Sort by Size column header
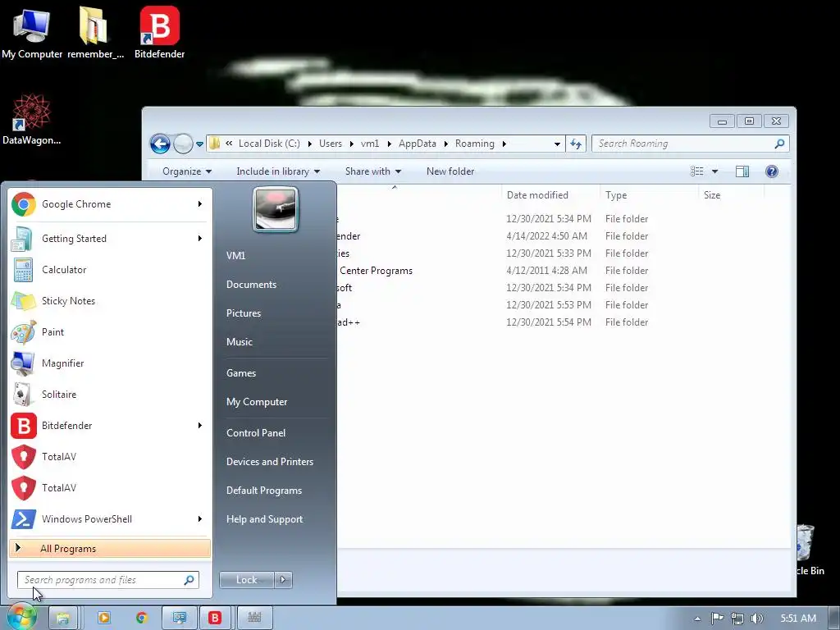The height and width of the screenshot is (630, 840). pyautogui.click(x=732, y=195)
